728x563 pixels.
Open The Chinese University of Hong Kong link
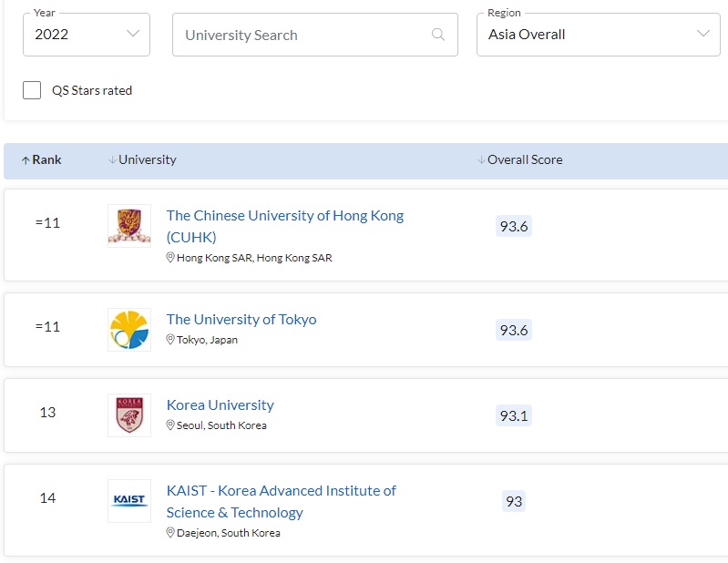tap(285, 226)
